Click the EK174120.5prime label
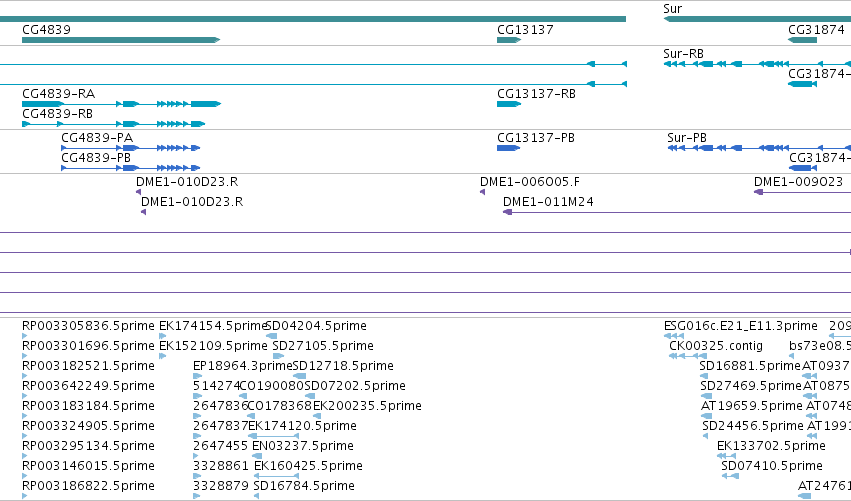Screen dimensions: 851x501 click(302, 426)
